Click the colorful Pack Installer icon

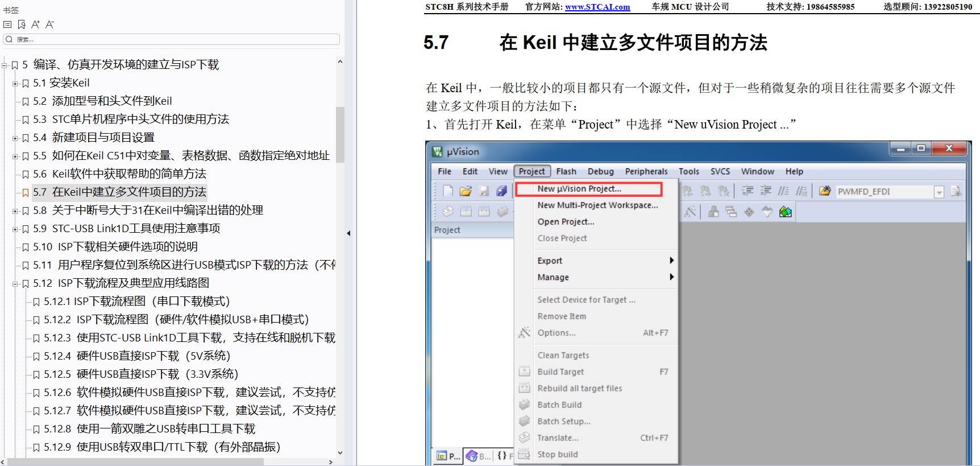(786, 212)
